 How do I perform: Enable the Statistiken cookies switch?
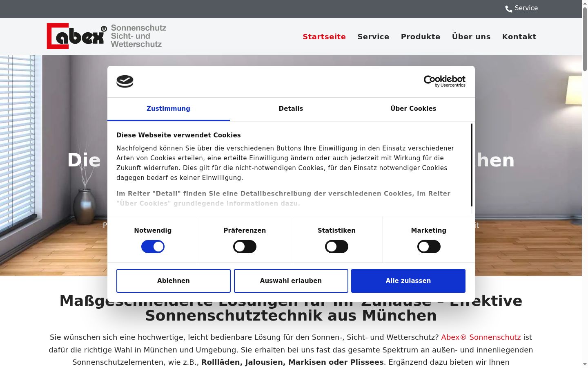(x=336, y=247)
